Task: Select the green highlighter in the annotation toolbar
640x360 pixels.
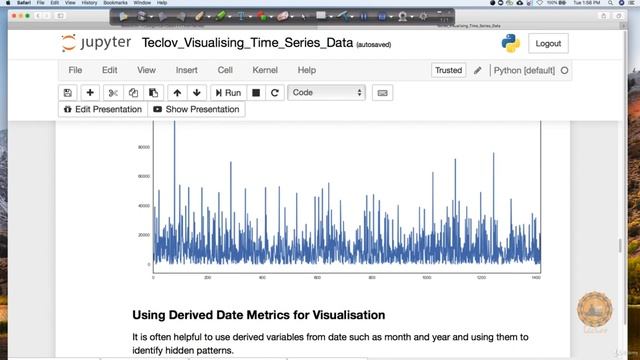Action: (220, 16)
